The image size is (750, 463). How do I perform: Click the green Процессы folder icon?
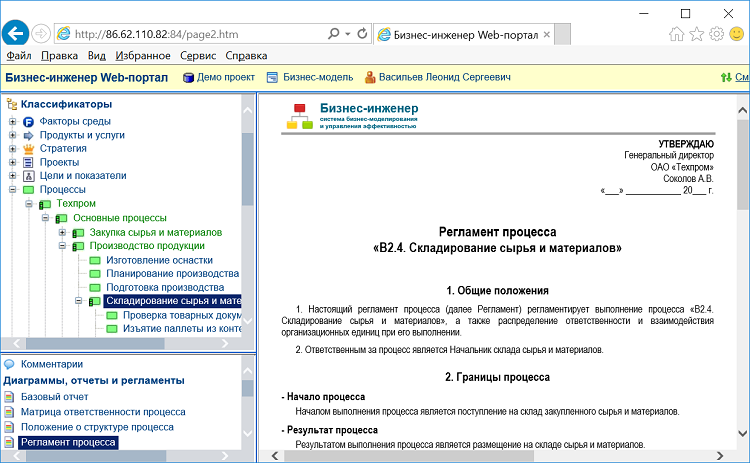tap(28, 190)
